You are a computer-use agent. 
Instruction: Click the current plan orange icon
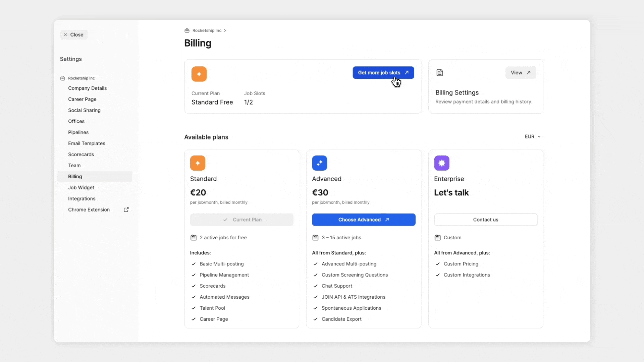coord(199,74)
